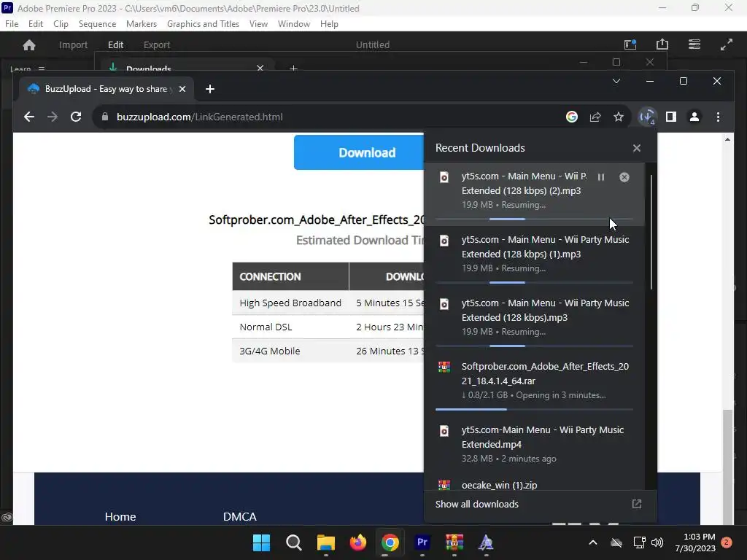Open Windows Start menu
Screen dimensions: 747x560
click(261, 542)
